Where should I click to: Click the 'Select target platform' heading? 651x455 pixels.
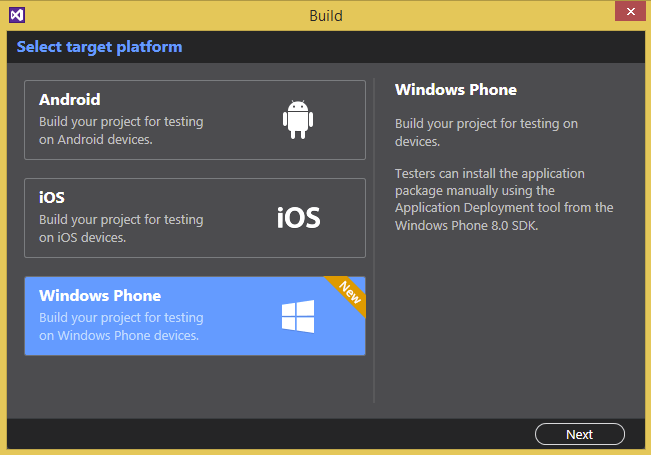pyautogui.click(x=99, y=47)
